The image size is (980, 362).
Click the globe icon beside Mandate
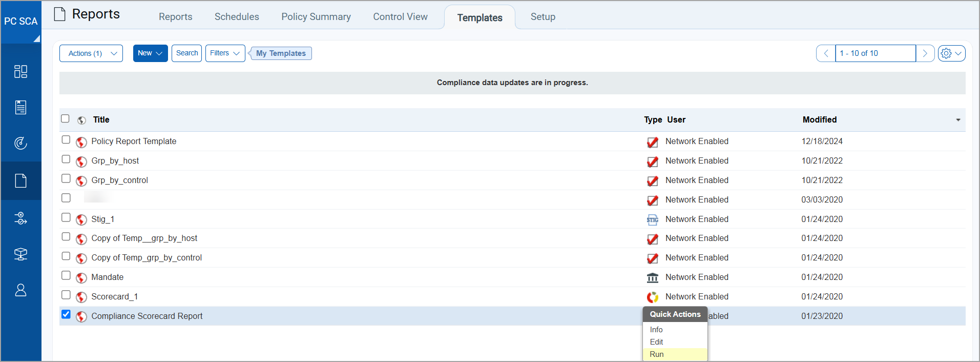tap(81, 278)
